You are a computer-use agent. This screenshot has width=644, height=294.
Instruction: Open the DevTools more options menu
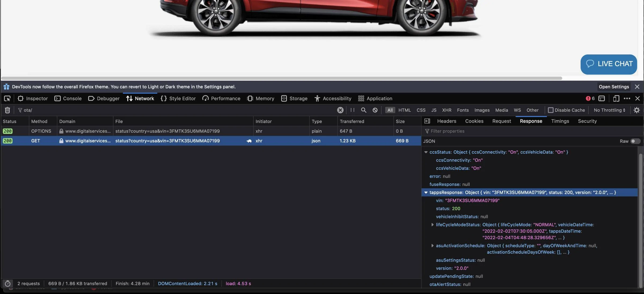click(x=627, y=99)
